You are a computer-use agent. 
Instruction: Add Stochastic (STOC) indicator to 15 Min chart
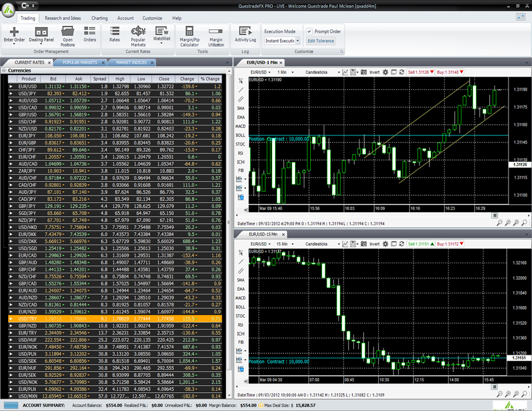pyautogui.click(x=240, y=316)
